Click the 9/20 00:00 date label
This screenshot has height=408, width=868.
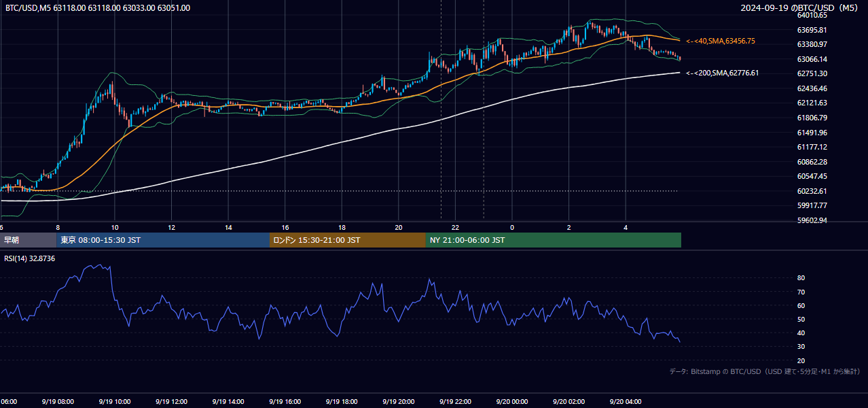click(512, 402)
